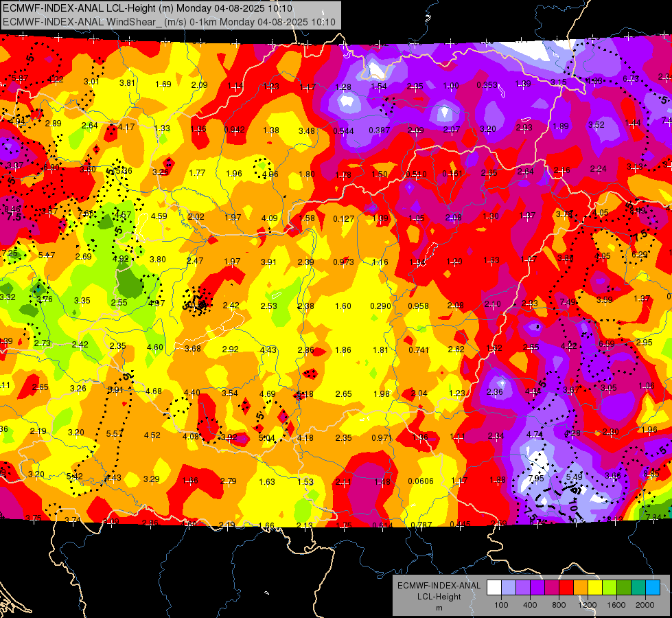Click the wind shear value 5.04
The image size is (672, 618).
tap(267, 438)
